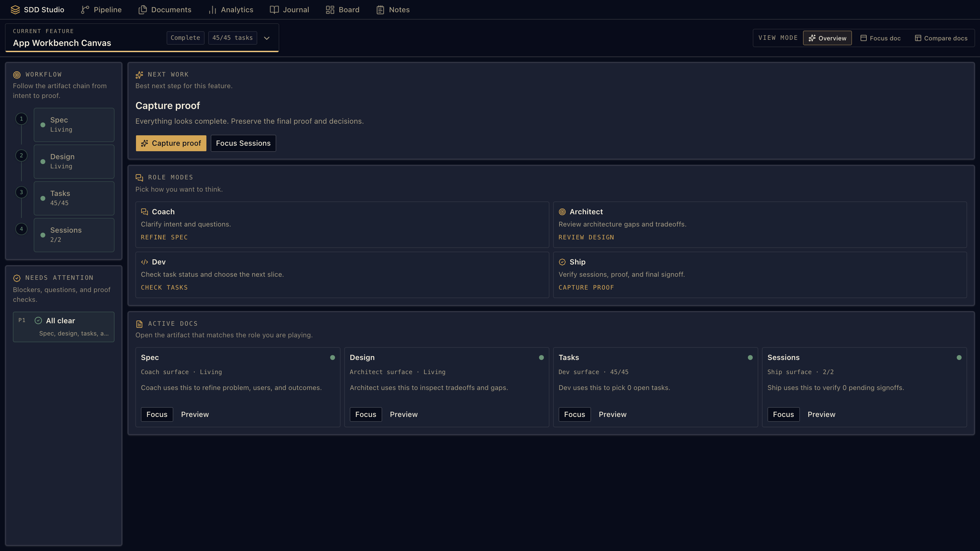Click workflow step number 1 circle
This screenshot has height=551, width=980.
(21, 119)
